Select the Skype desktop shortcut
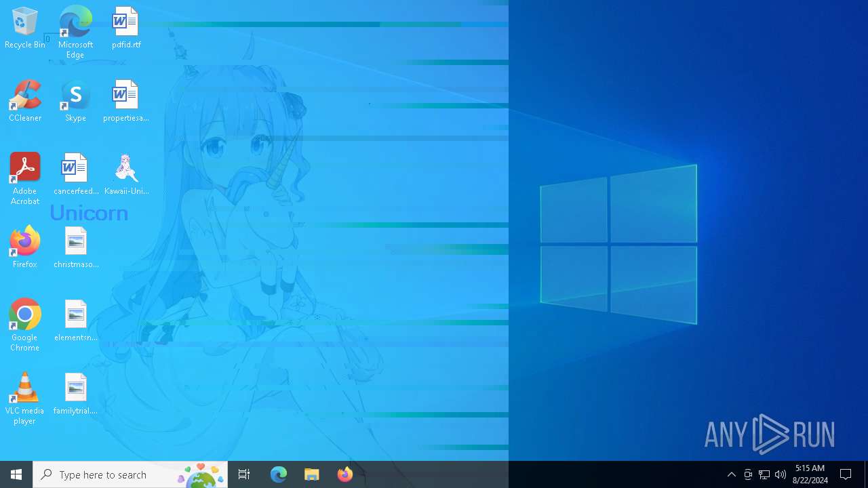This screenshot has height=488, width=868. tap(75, 101)
